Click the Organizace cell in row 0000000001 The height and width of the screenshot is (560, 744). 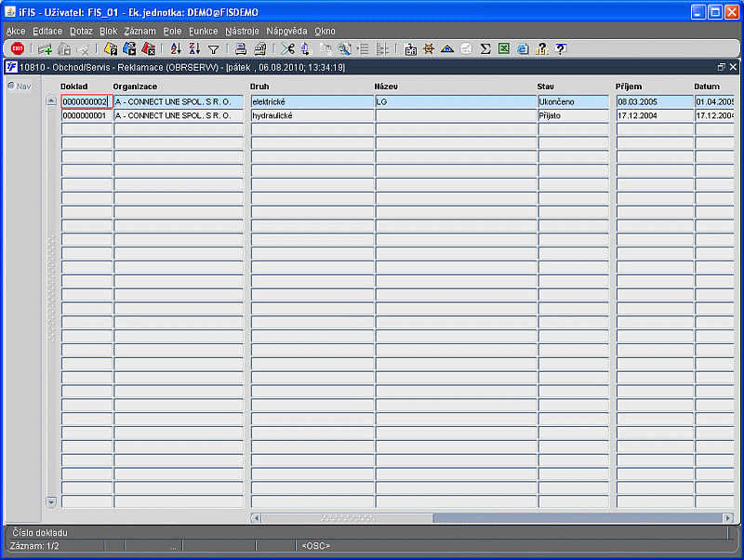179,115
